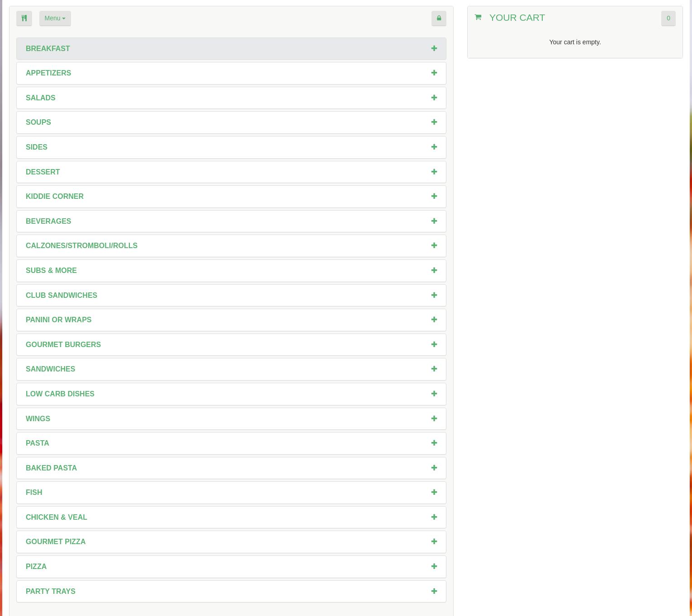Viewport: 692px width, 616px height.
Task: Open the Wings category
Action: click(x=231, y=419)
